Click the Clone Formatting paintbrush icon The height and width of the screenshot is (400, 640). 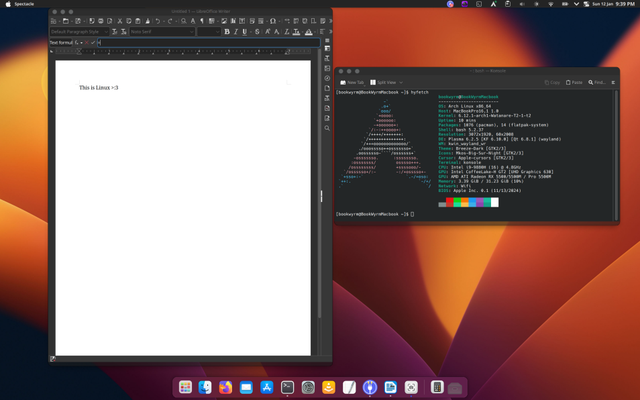click(147, 21)
